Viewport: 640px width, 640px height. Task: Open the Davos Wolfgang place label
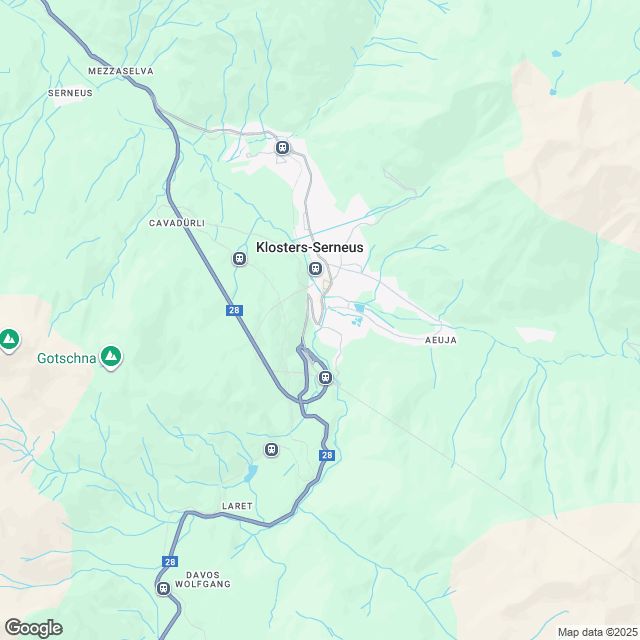pos(203,580)
